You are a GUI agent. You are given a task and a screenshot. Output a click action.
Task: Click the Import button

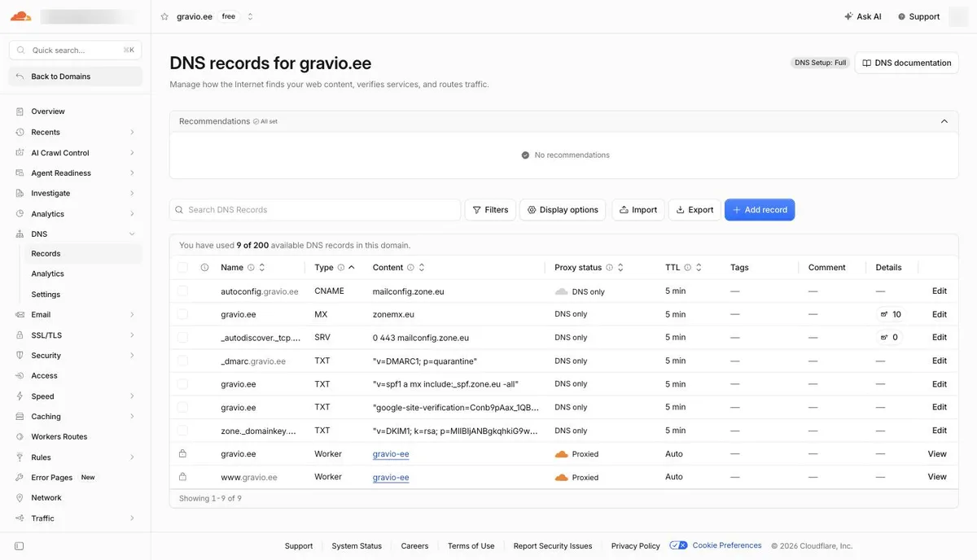[638, 209]
